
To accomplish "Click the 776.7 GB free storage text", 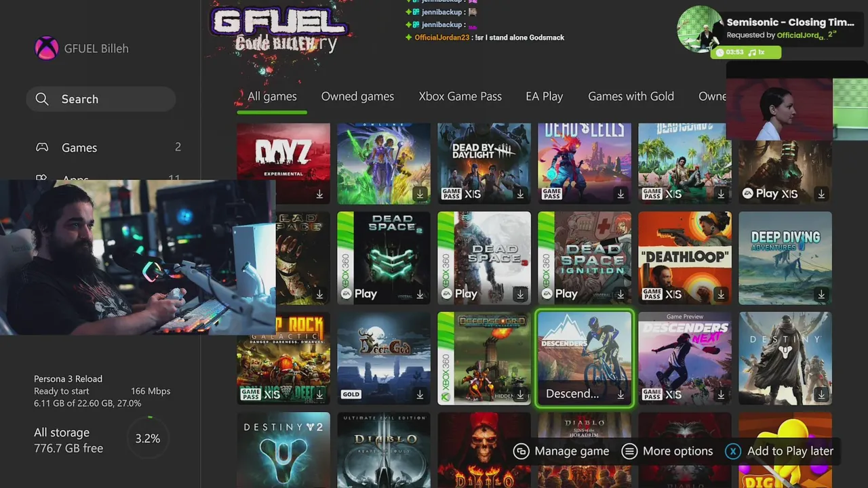I will click(x=68, y=448).
